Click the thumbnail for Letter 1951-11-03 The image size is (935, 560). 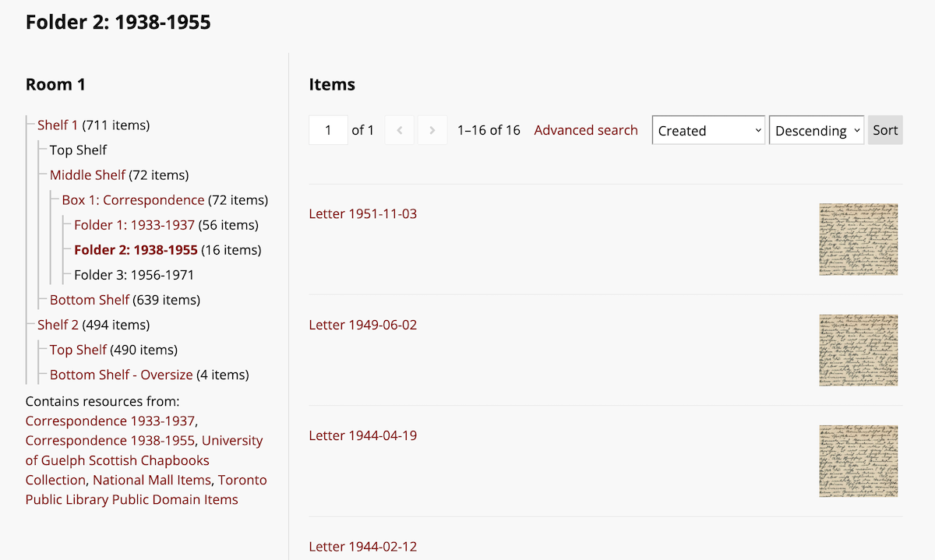(x=859, y=239)
